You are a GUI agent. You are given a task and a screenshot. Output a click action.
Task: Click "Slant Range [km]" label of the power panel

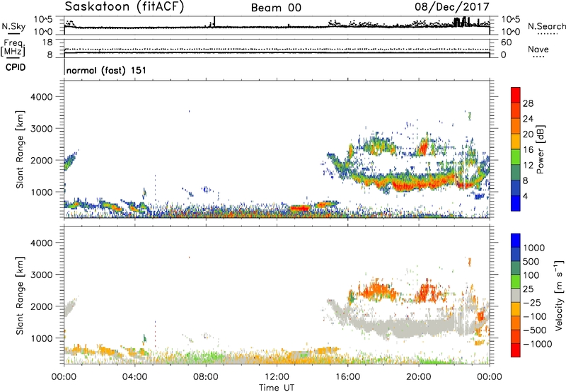click(x=20, y=149)
